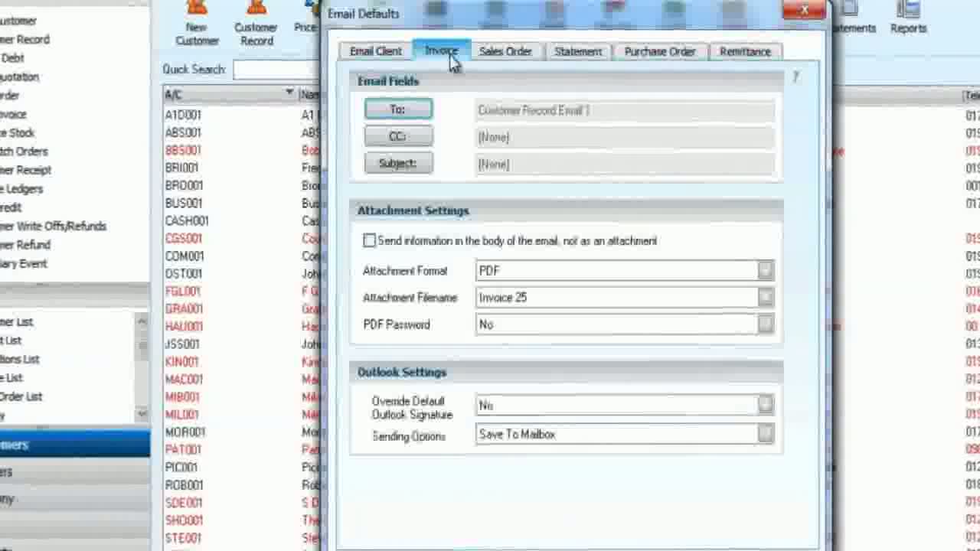The width and height of the screenshot is (980, 551).
Task: Open the Sending Options dropdown
Action: tap(766, 434)
